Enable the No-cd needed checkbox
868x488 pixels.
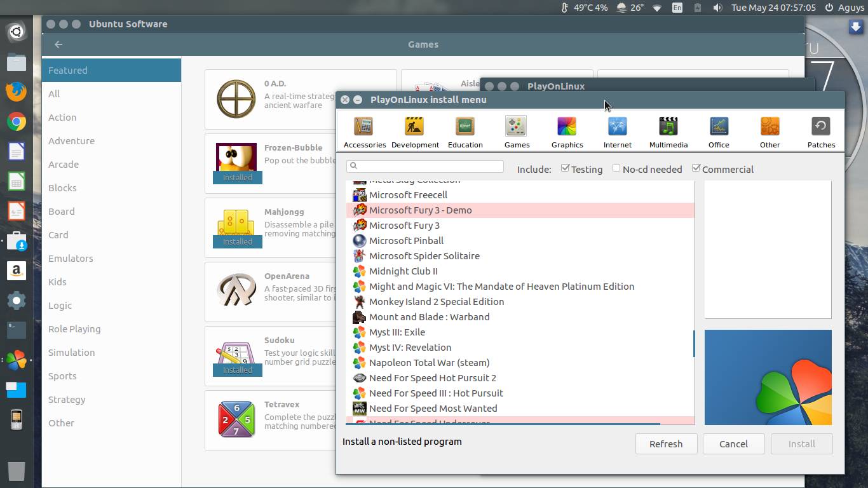tap(616, 168)
